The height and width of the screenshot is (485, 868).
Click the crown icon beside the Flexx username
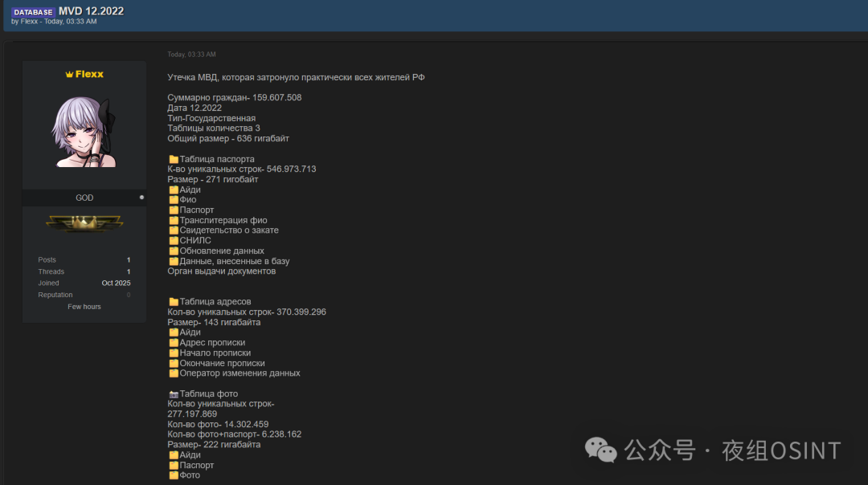click(x=69, y=74)
